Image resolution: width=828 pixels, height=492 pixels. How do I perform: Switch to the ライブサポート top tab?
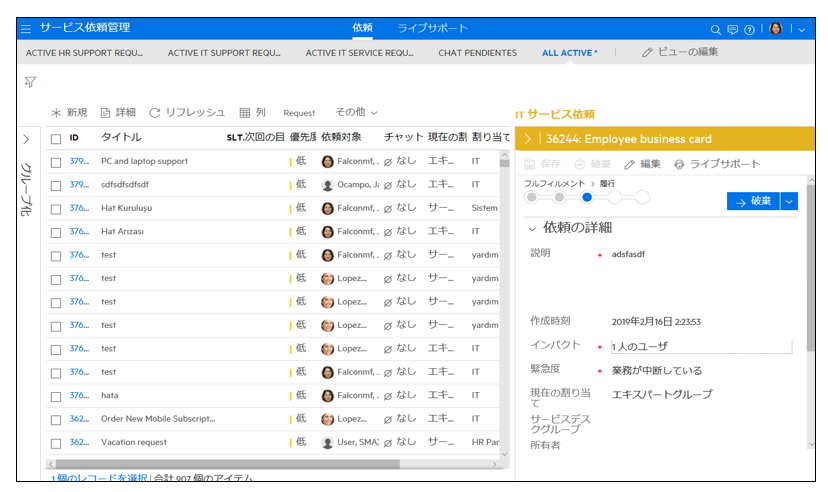[432, 28]
